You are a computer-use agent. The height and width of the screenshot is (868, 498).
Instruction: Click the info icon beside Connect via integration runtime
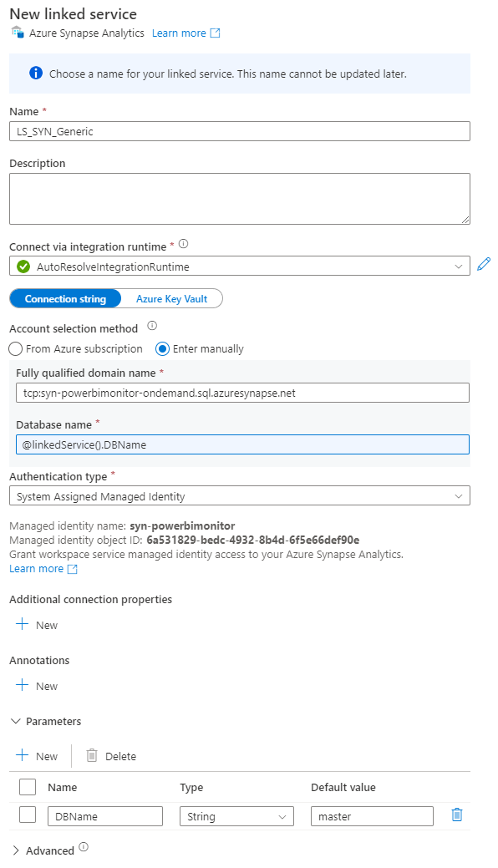[181, 243]
